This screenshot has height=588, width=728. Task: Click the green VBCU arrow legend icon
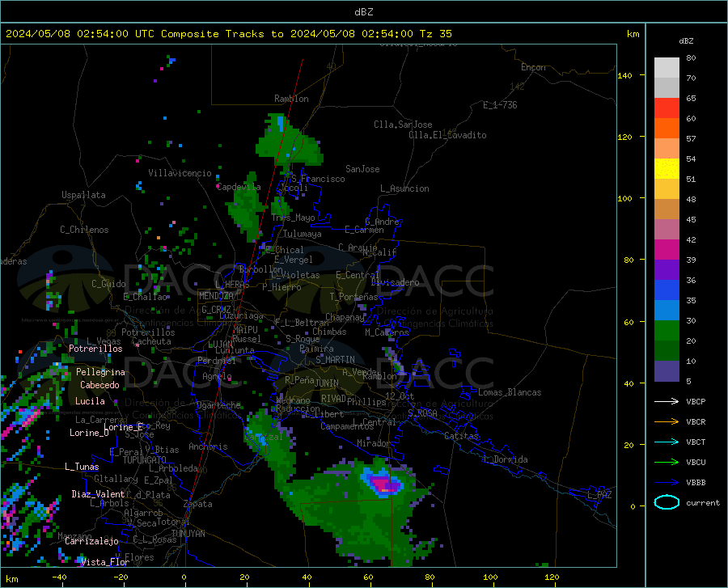[x=667, y=463]
